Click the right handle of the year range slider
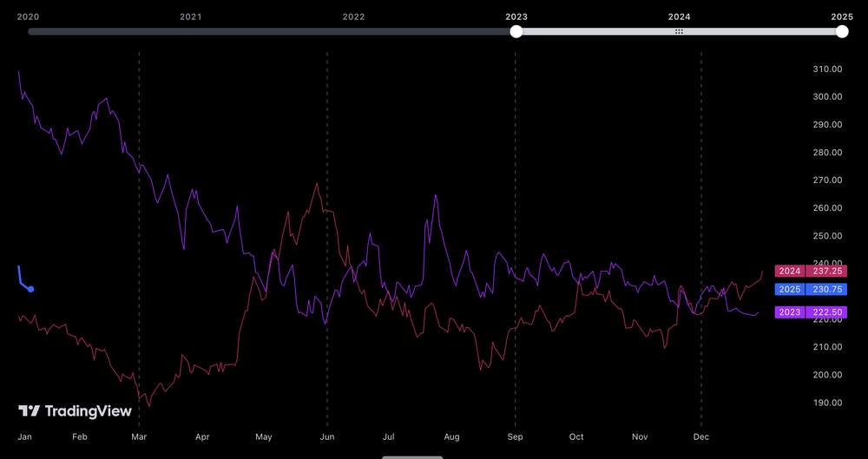Viewport: 868px width, 459px height. tap(842, 31)
